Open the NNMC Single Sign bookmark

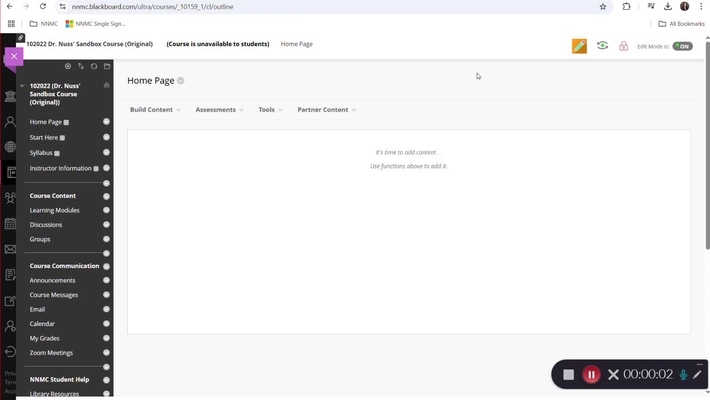(96, 24)
